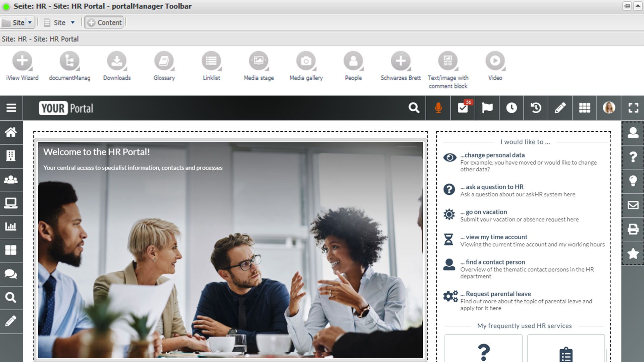
Task: Select the Glossary content icon
Action: (164, 61)
